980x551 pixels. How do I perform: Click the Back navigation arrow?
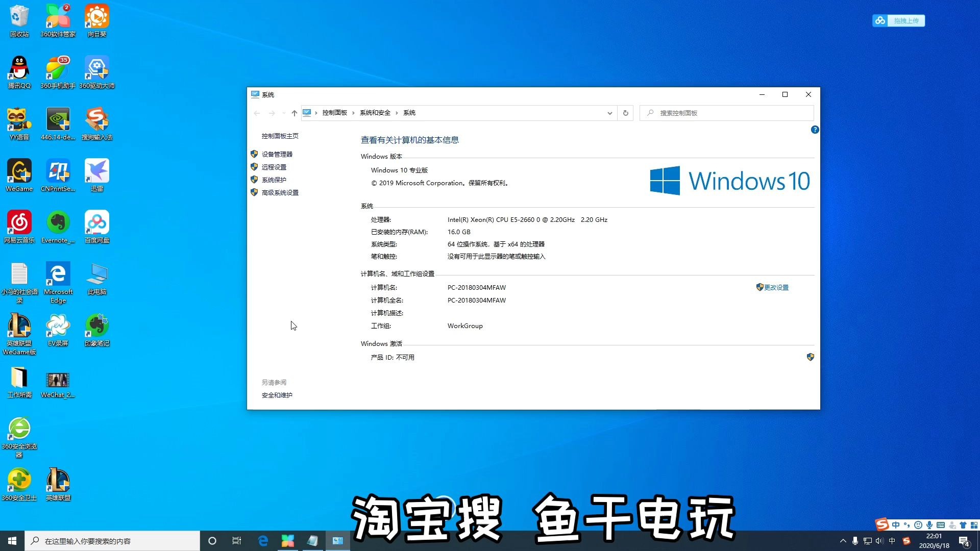click(257, 113)
